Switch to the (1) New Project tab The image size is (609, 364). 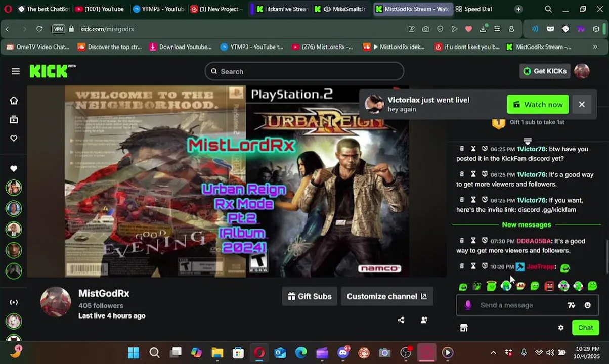coord(216,9)
